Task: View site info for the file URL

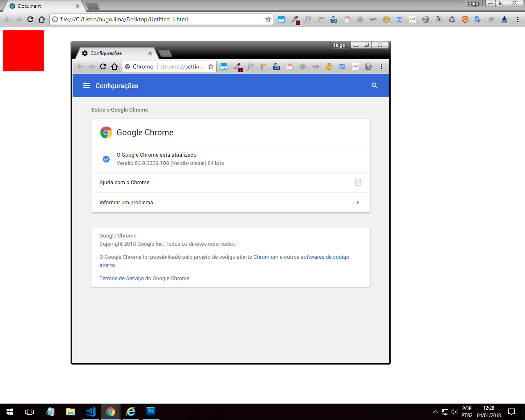Action: point(55,19)
